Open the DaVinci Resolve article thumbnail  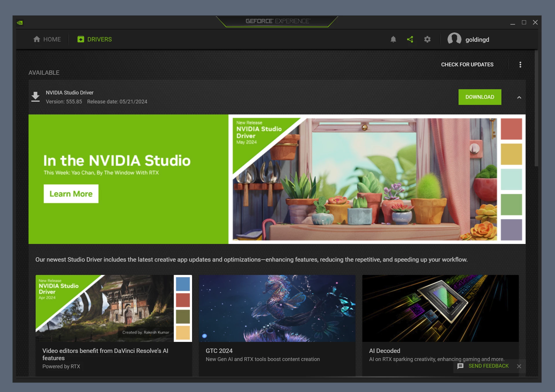click(x=114, y=308)
